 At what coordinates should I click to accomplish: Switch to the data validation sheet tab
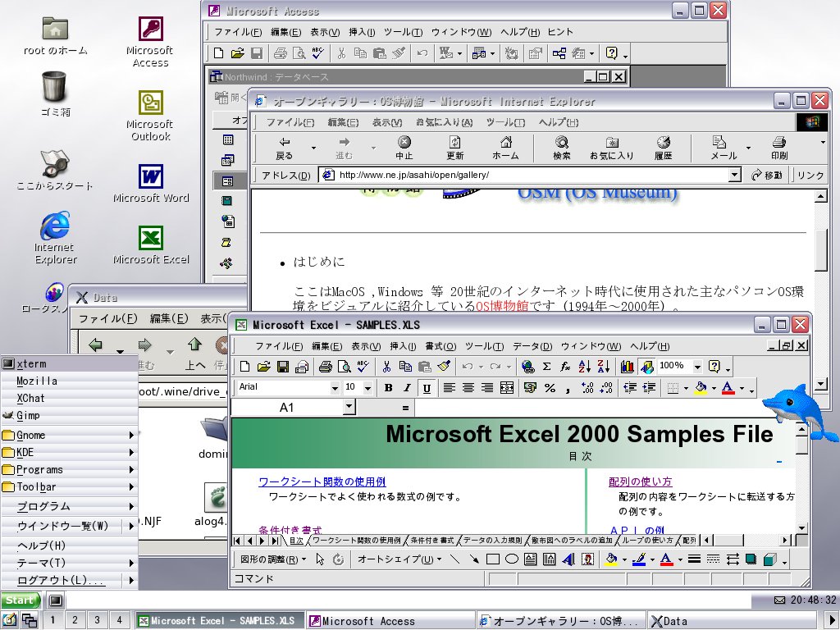(x=492, y=541)
